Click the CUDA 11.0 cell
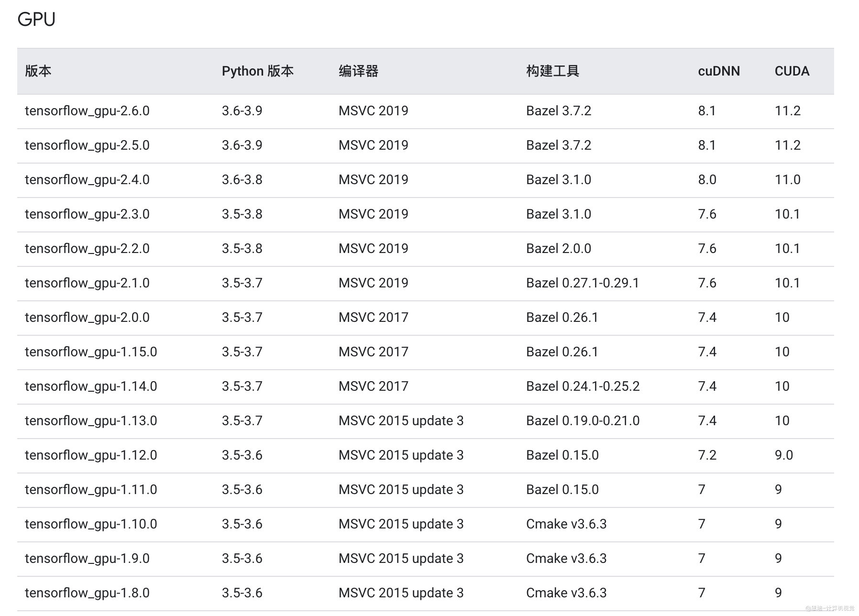Image resolution: width=859 pixels, height=616 pixels. [788, 180]
